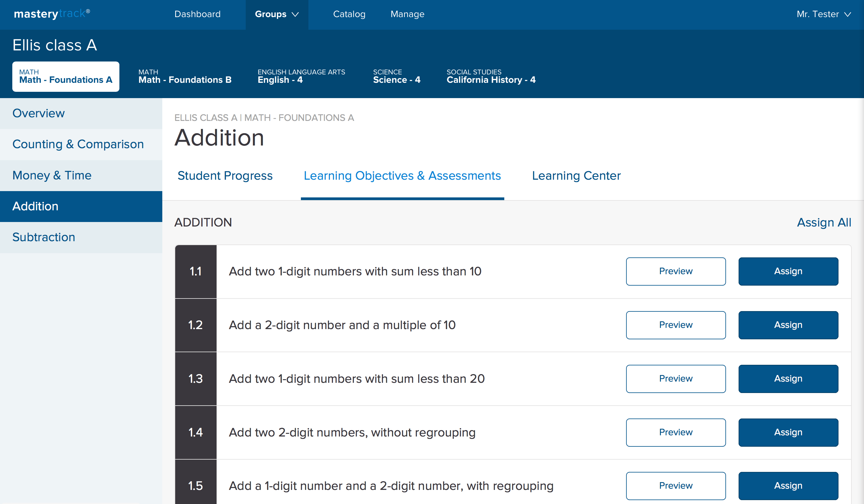
Task: Open the Dashboard page
Action: tap(197, 14)
